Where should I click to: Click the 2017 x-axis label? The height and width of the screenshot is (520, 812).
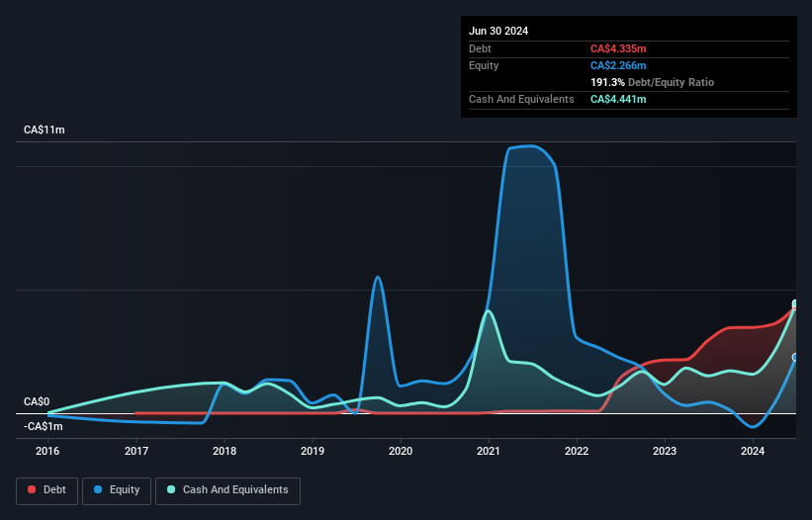tap(136, 451)
